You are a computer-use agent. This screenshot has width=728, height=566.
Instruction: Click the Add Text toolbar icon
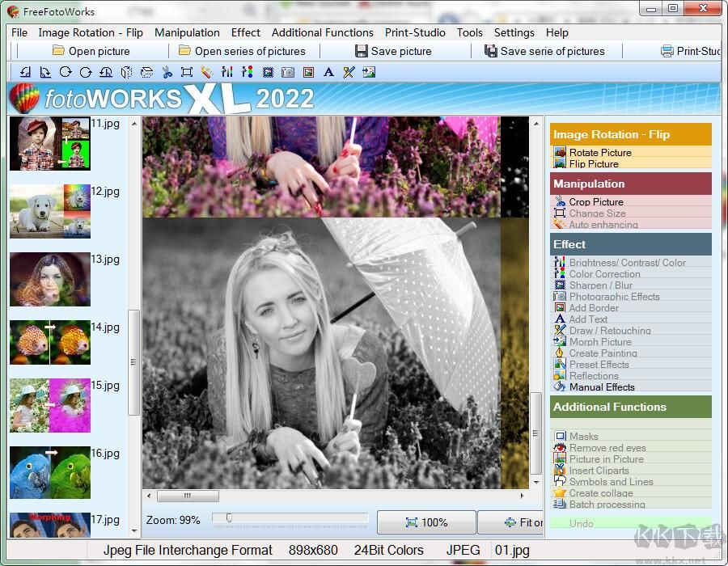[x=328, y=72]
